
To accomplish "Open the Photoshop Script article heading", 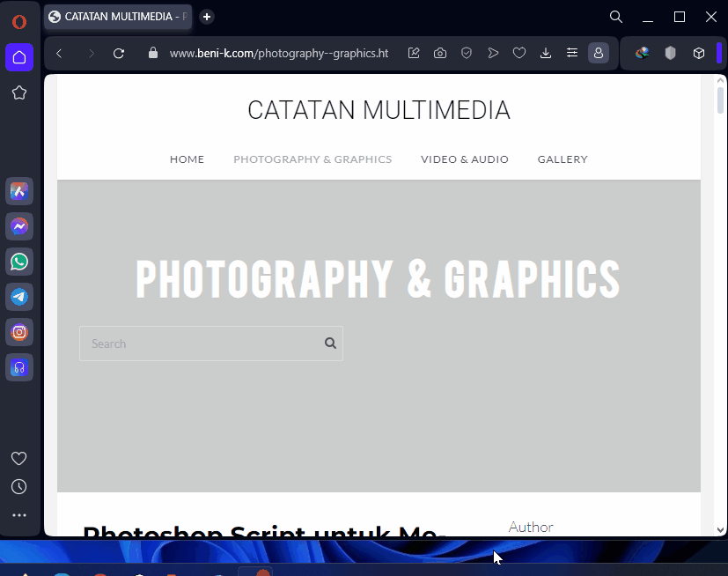I will coord(265,530).
